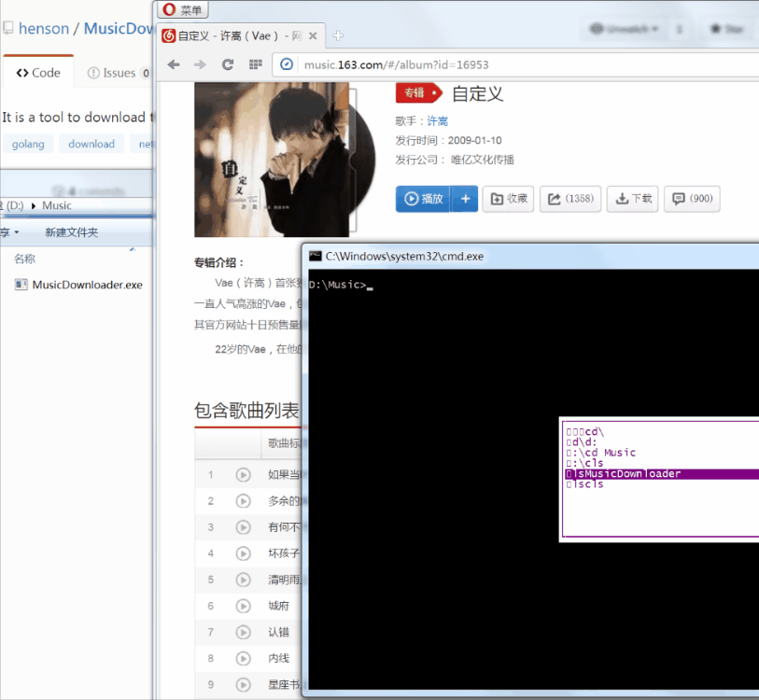Sort Explorer files by 名称 column

pos(24,259)
